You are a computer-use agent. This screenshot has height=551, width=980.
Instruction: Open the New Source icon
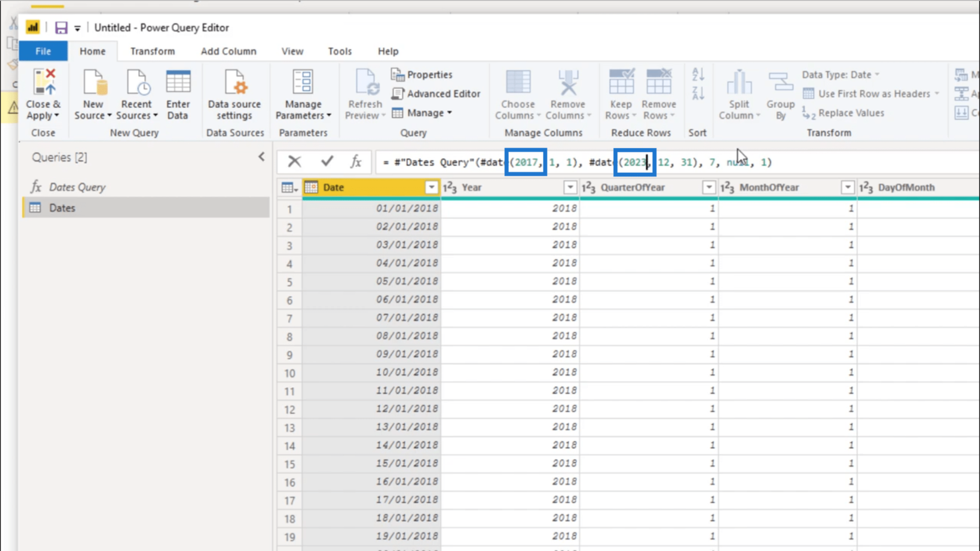tap(93, 82)
